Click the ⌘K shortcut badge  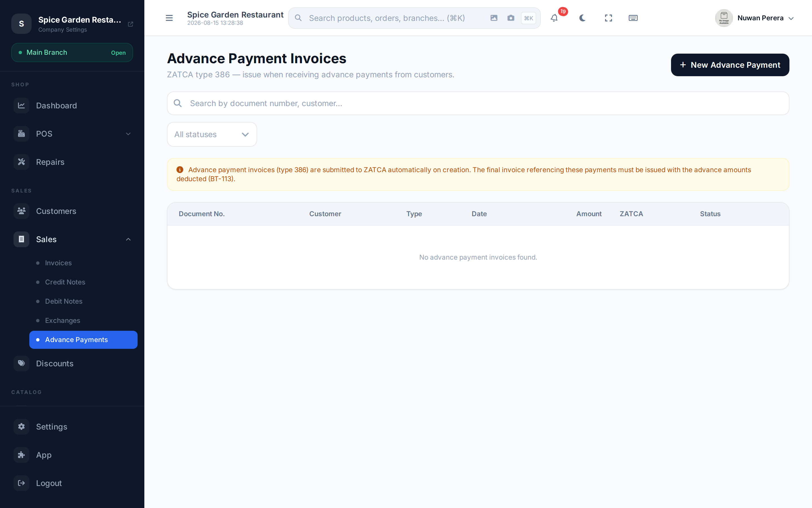pos(528,18)
